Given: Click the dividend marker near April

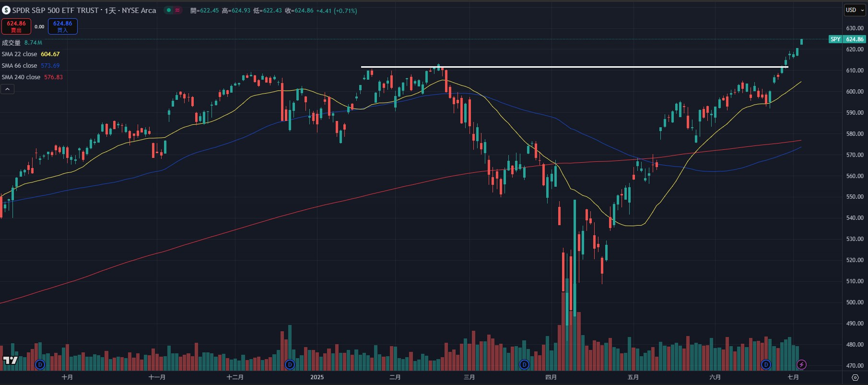Looking at the screenshot, I should tap(524, 365).
